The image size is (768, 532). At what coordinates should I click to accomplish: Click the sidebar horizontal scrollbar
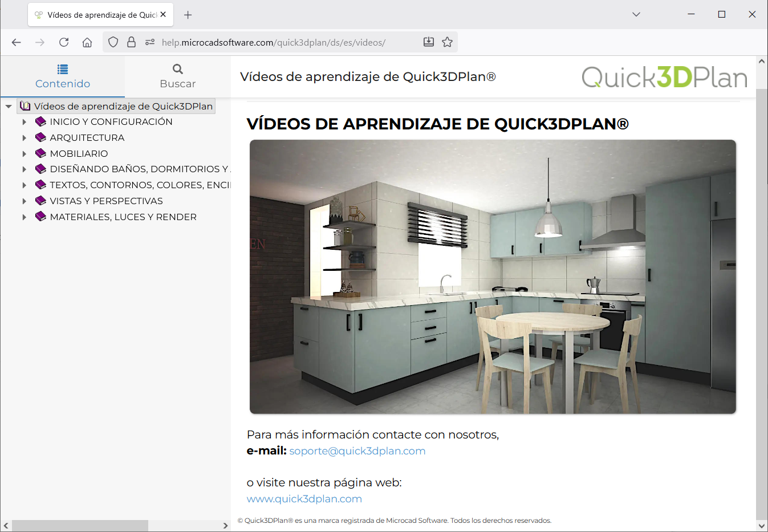(x=80, y=525)
